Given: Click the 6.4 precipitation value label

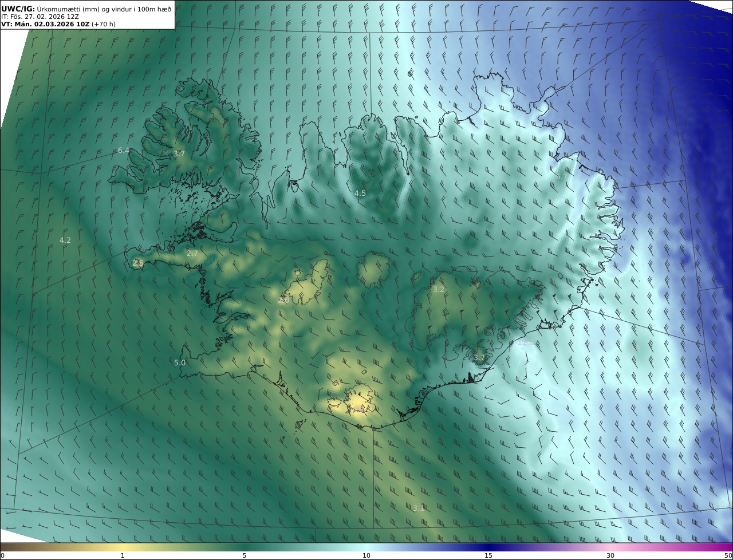Looking at the screenshot, I should coord(123,151).
